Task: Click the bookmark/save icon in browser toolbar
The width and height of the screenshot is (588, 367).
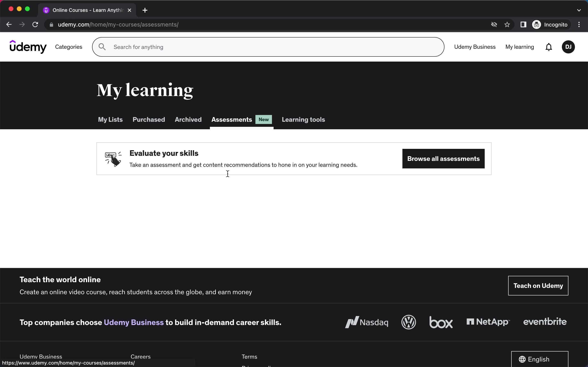Action: click(x=508, y=24)
